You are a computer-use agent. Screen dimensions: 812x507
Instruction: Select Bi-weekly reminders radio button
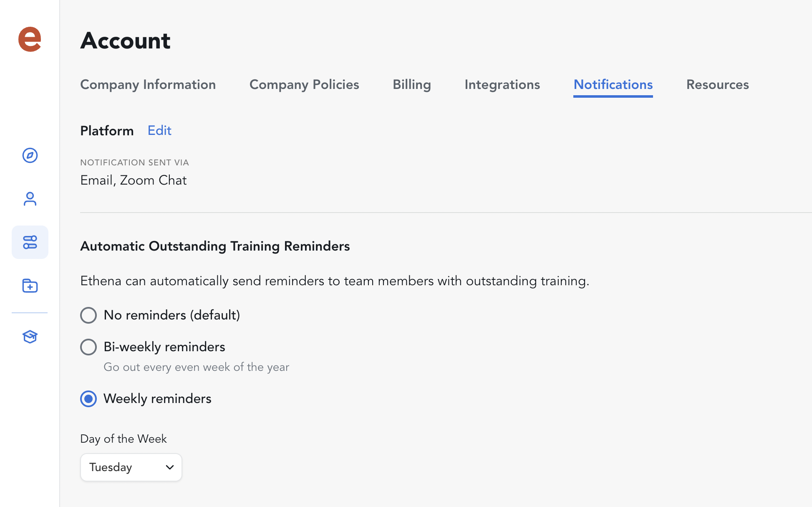[88, 347]
